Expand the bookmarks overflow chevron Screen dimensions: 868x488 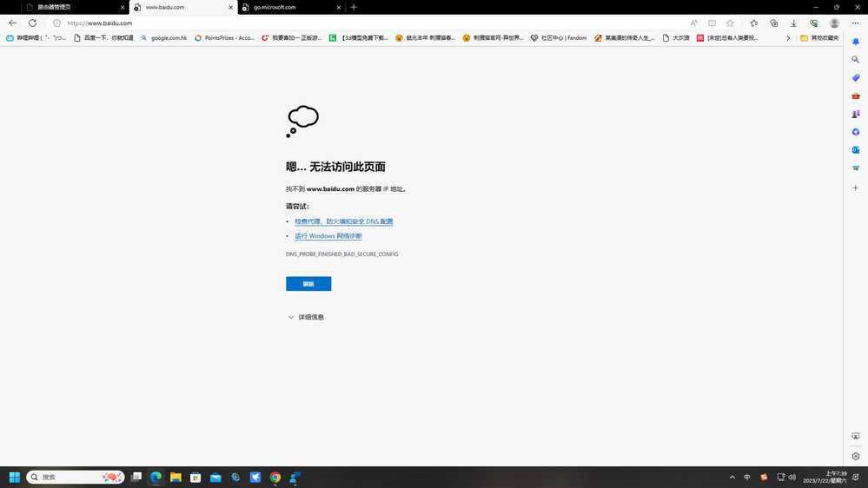[788, 38]
